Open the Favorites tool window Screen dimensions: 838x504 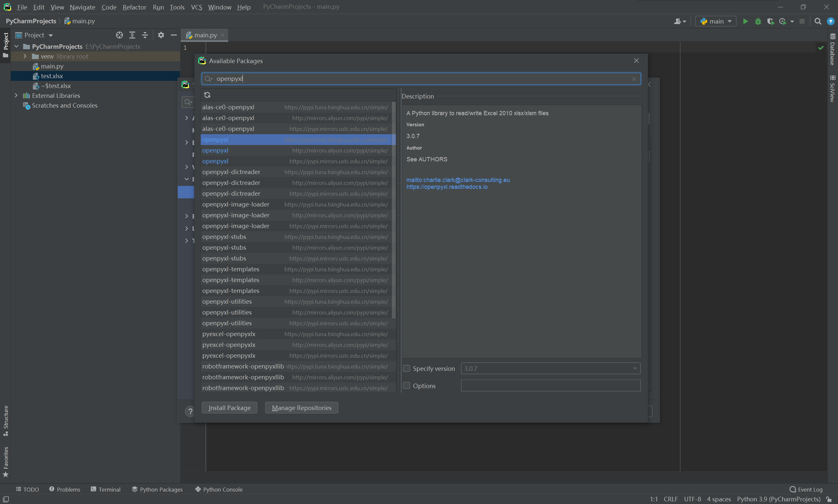tap(6, 462)
